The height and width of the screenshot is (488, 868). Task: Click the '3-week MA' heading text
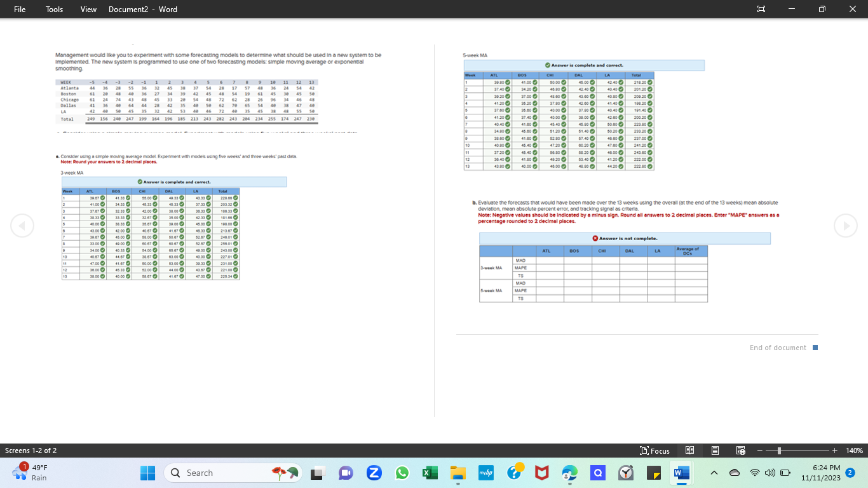(71, 172)
